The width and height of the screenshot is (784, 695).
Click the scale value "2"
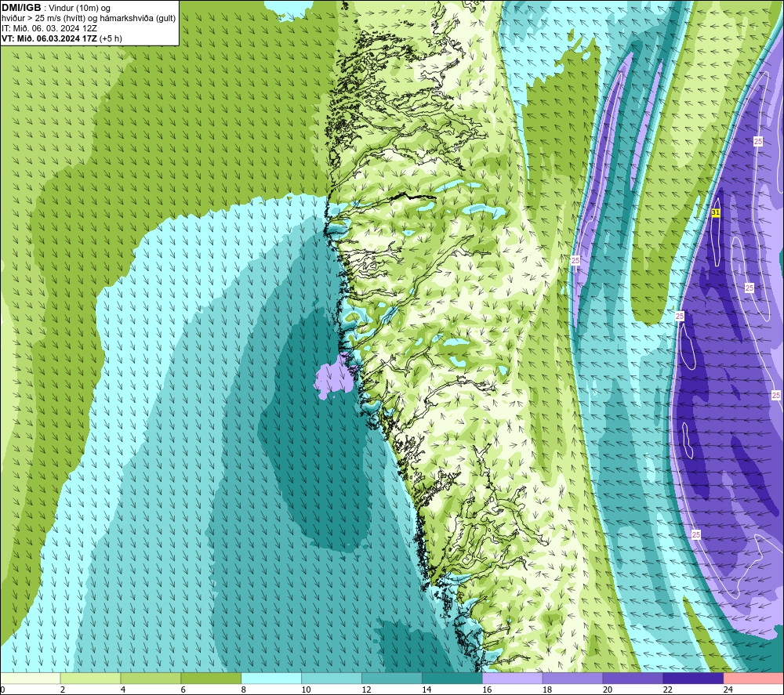click(x=63, y=690)
